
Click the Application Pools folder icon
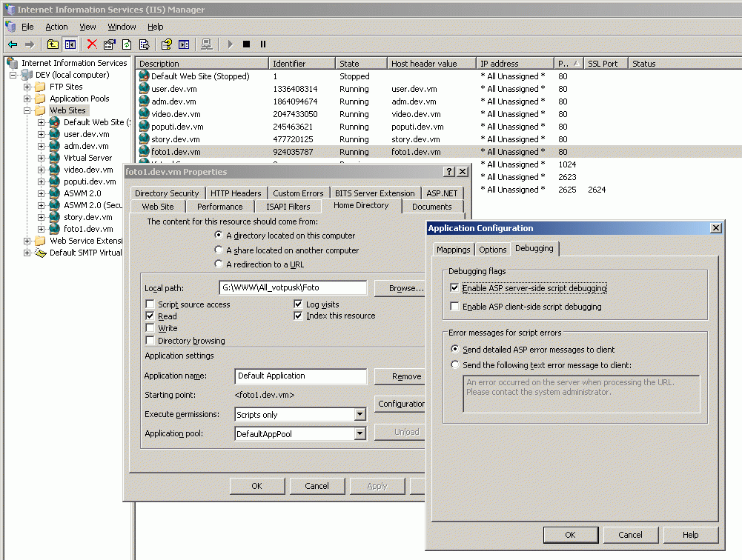pos(40,99)
